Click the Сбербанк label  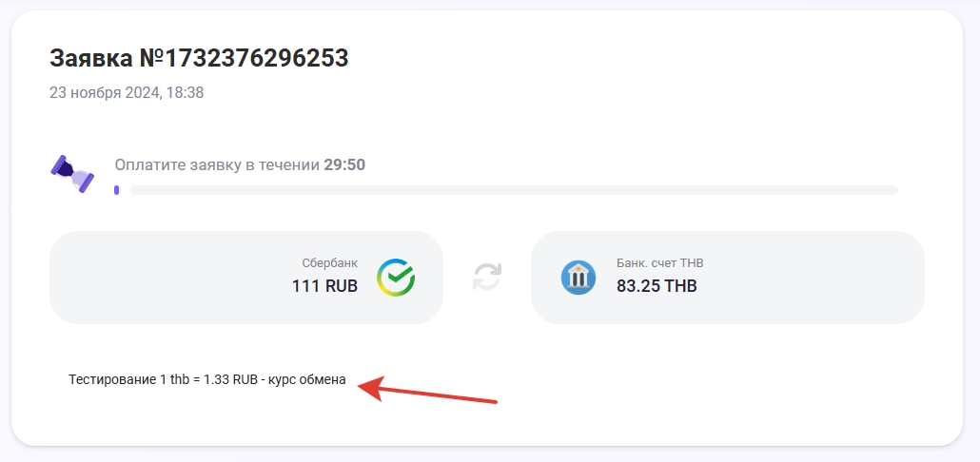click(329, 263)
